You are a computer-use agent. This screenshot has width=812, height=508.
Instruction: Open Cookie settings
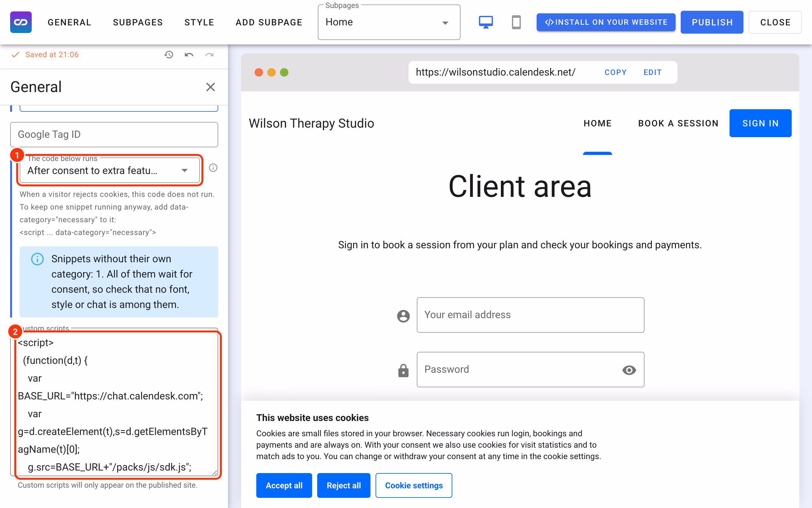tap(414, 485)
